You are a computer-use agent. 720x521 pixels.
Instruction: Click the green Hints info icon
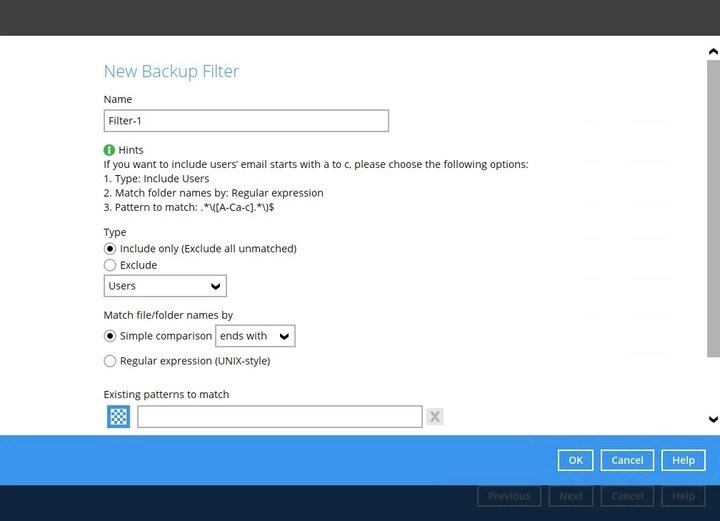[110, 150]
